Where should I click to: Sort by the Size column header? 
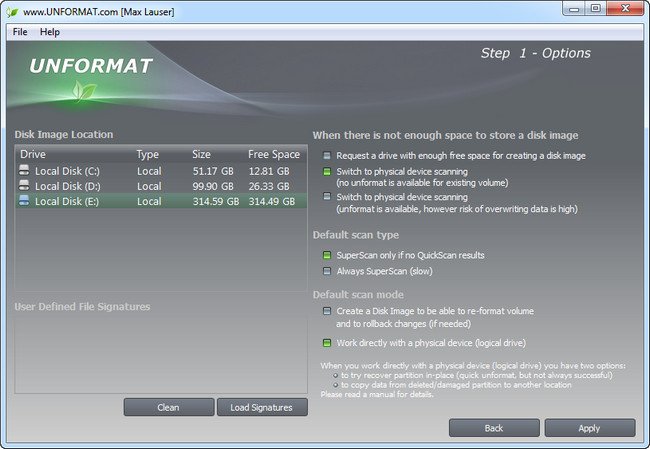click(201, 154)
